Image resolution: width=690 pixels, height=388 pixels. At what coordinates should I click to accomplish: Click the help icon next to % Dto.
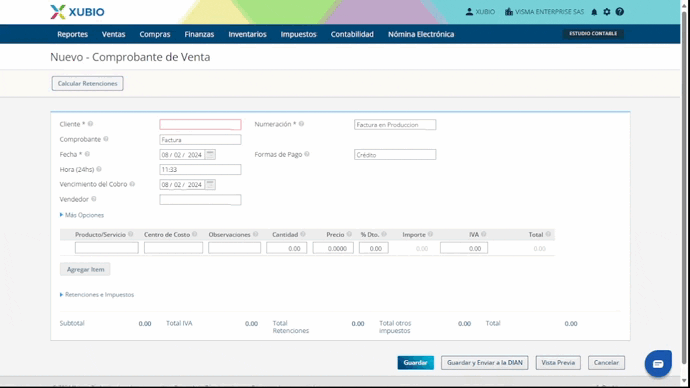coord(384,234)
